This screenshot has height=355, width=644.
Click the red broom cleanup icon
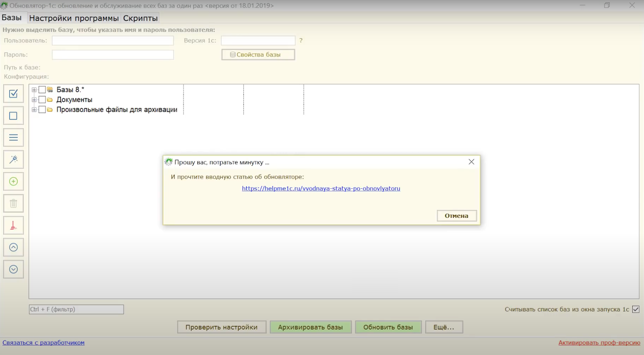[x=13, y=225]
